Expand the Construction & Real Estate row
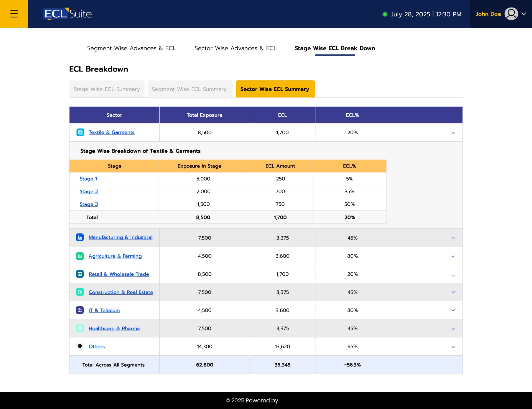 point(453,292)
